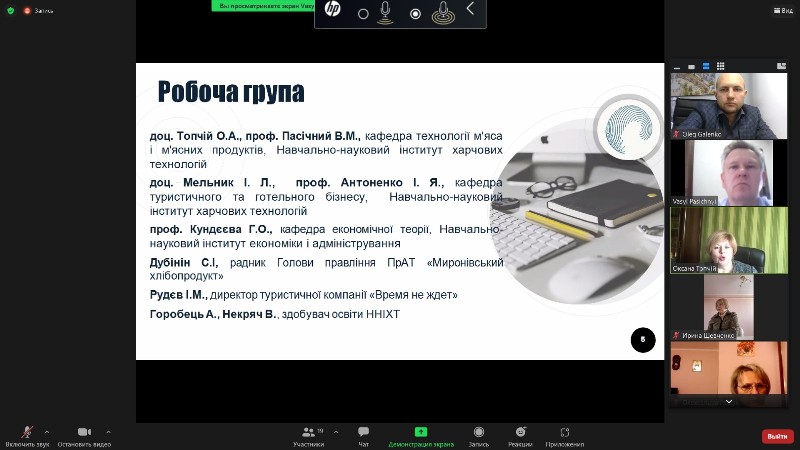Click 'доц. Мельник І. Л.' on slide

click(212, 183)
